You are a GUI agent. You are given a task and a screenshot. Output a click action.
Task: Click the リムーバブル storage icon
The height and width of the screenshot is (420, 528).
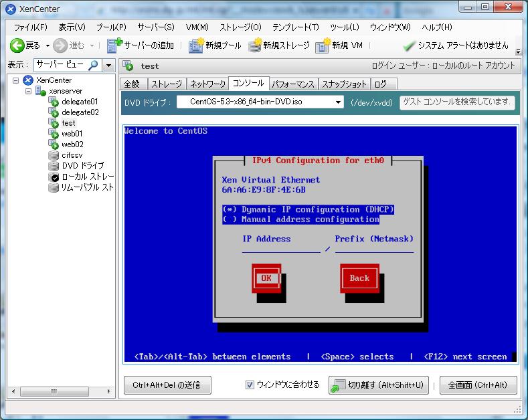[x=54, y=187]
